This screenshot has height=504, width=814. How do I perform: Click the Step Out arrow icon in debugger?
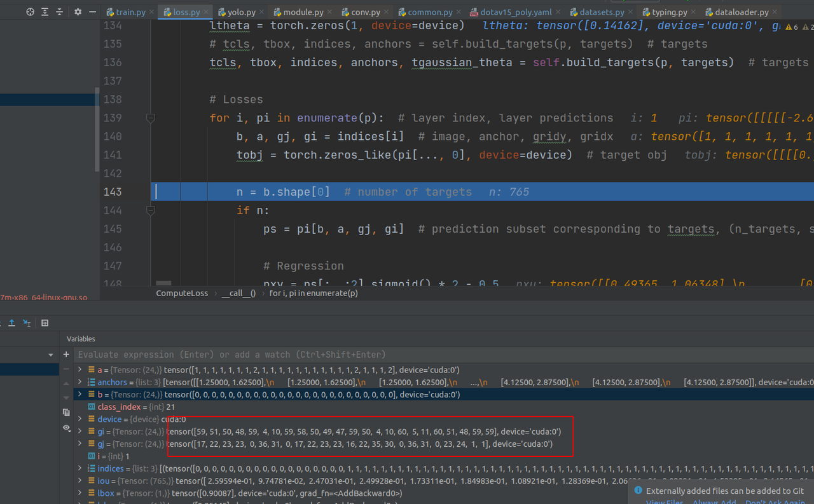pyautogui.click(x=11, y=323)
